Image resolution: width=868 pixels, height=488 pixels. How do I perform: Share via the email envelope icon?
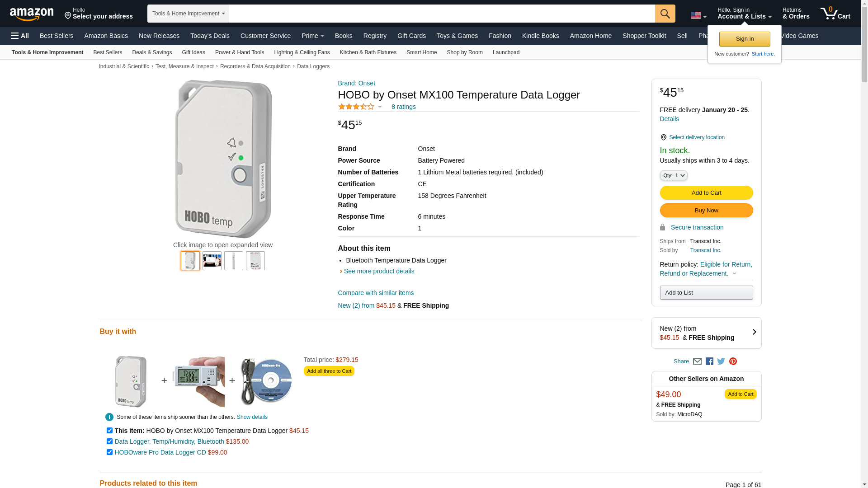[x=697, y=361]
